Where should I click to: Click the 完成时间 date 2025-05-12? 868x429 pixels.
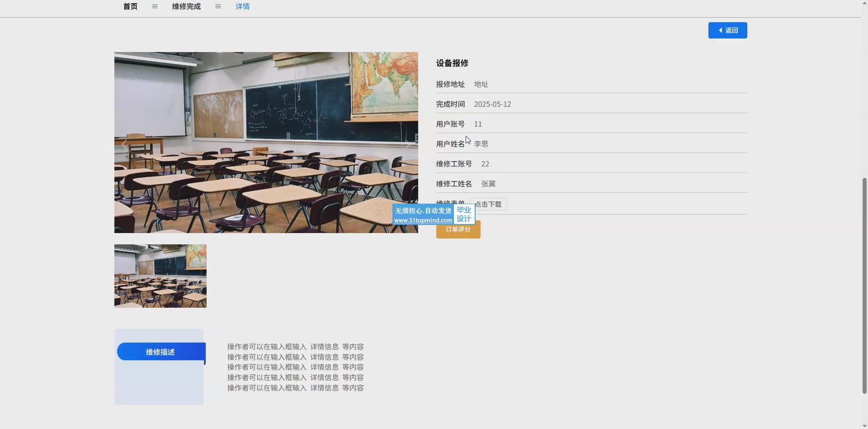tap(492, 104)
